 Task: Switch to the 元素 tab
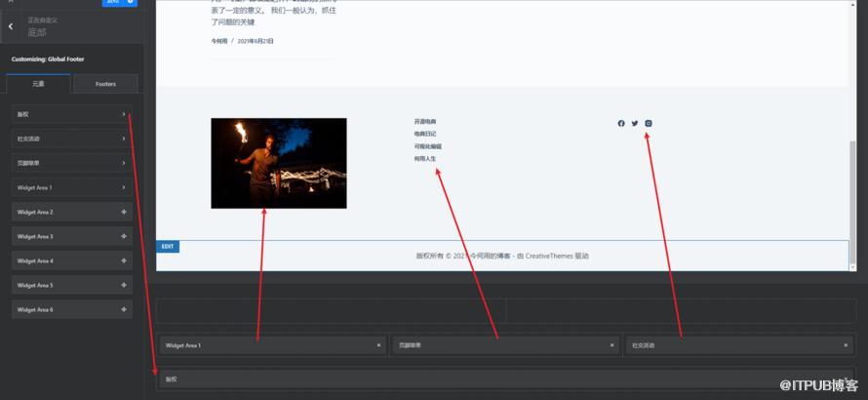click(38, 84)
